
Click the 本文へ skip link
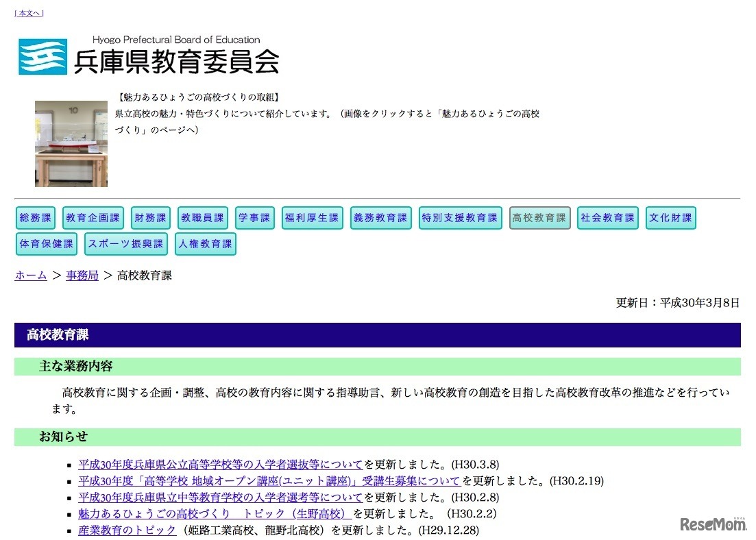tap(29, 12)
